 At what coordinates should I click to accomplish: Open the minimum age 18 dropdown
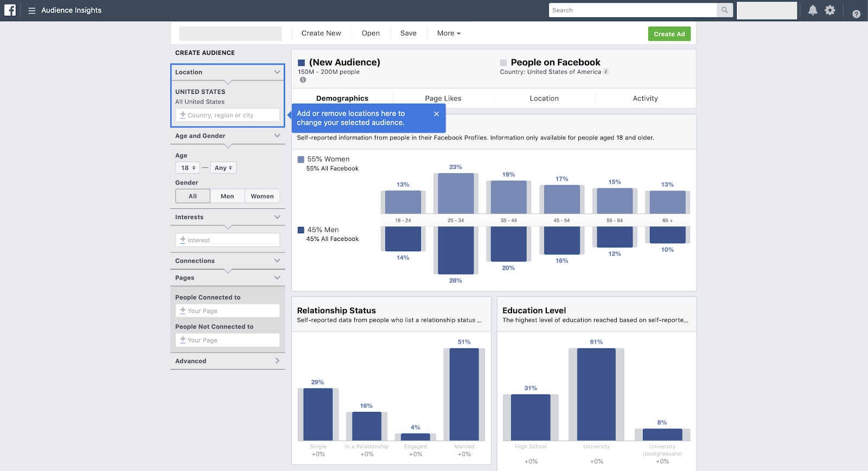(188, 168)
